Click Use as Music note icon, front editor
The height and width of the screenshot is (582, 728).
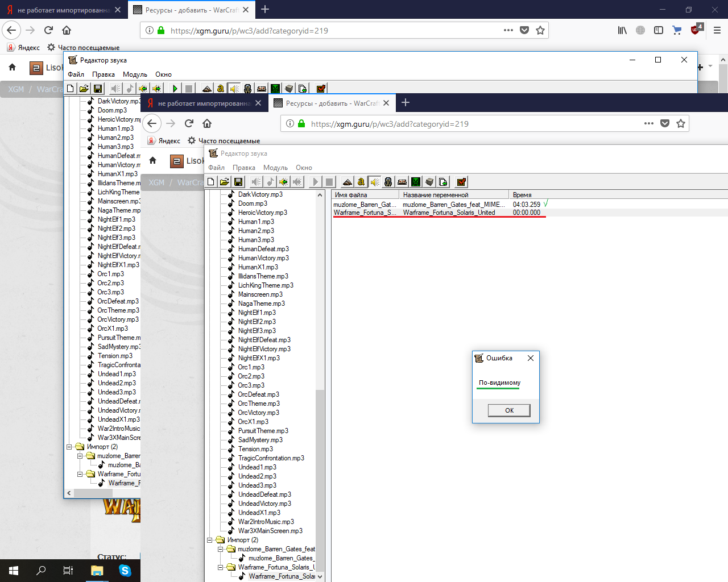click(270, 182)
